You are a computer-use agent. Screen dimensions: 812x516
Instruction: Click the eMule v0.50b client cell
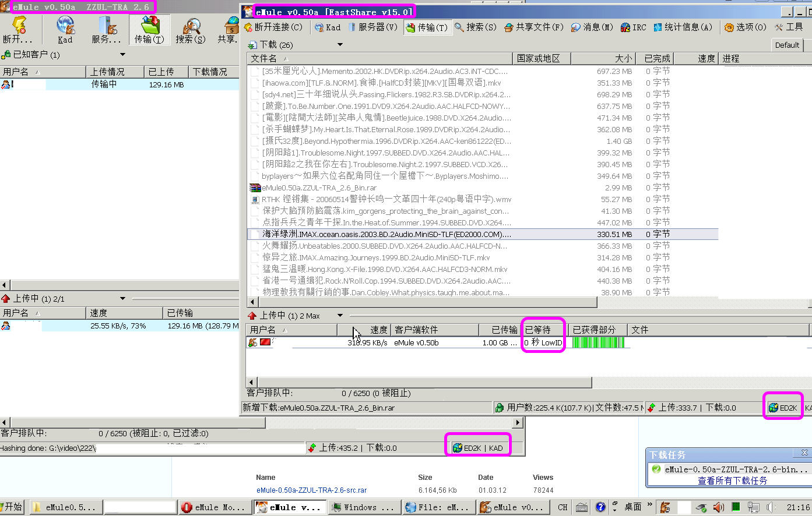pos(416,342)
